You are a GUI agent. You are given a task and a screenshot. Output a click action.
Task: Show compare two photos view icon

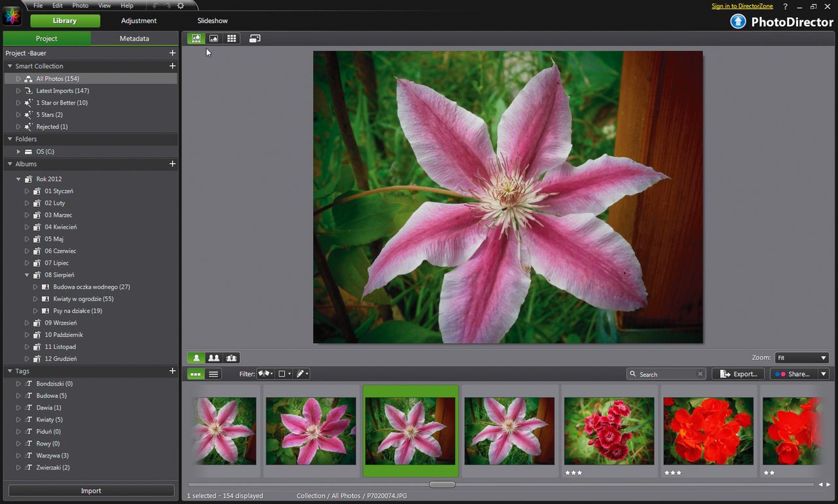[213, 358]
